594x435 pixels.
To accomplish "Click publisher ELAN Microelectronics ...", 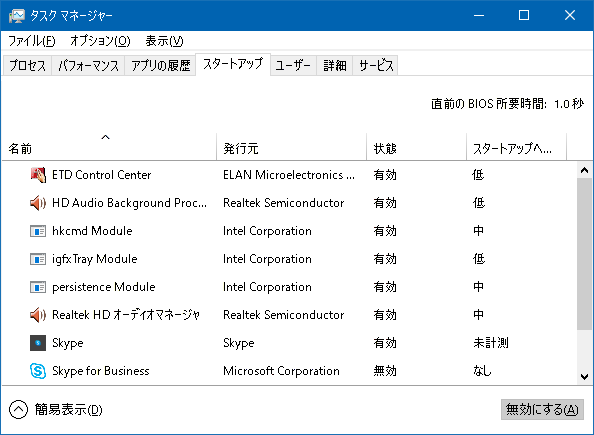I will pyautogui.click(x=289, y=175).
